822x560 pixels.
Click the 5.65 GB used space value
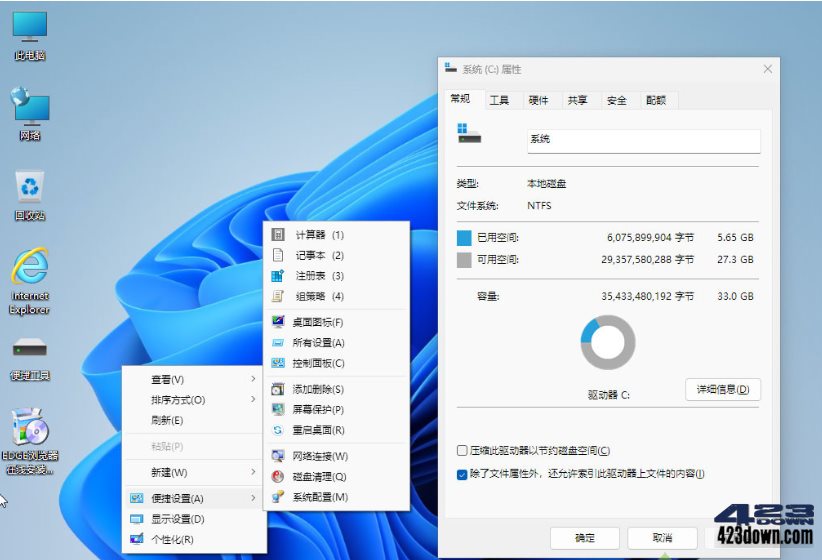736,238
